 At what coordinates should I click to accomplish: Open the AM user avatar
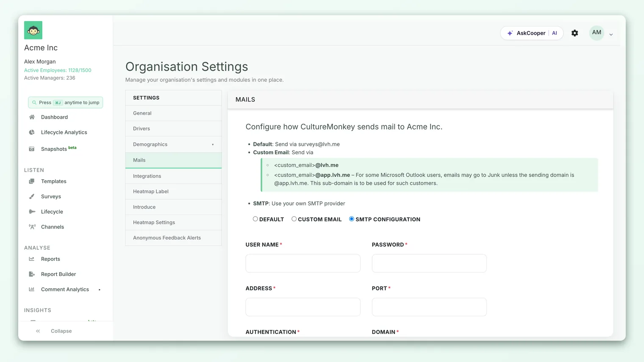[x=597, y=33]
